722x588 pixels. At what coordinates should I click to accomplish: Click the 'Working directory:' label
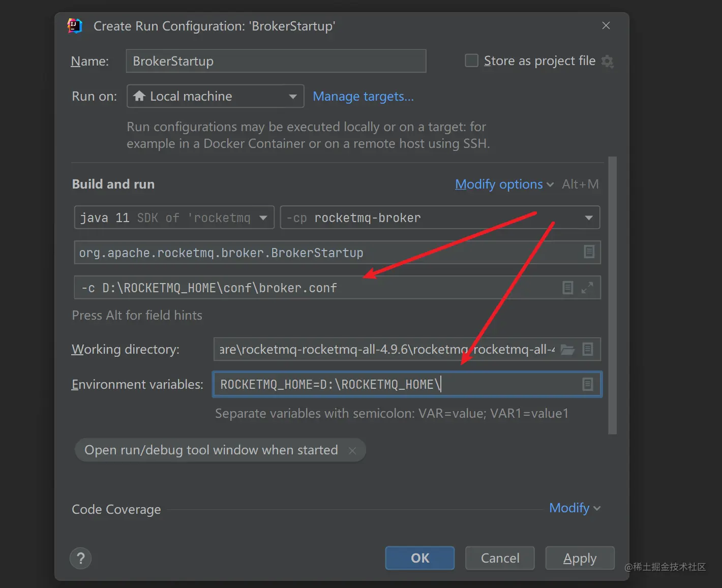[x=126, y=349]
